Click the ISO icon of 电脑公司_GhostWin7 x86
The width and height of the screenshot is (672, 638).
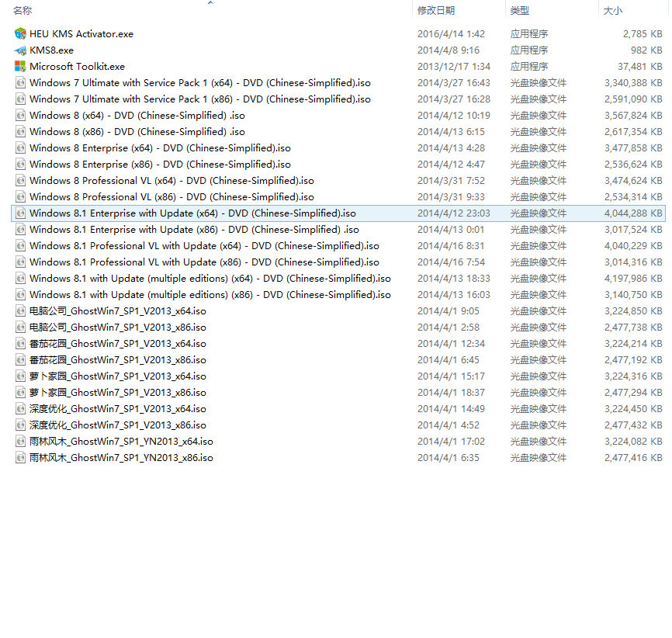(20, 327)
